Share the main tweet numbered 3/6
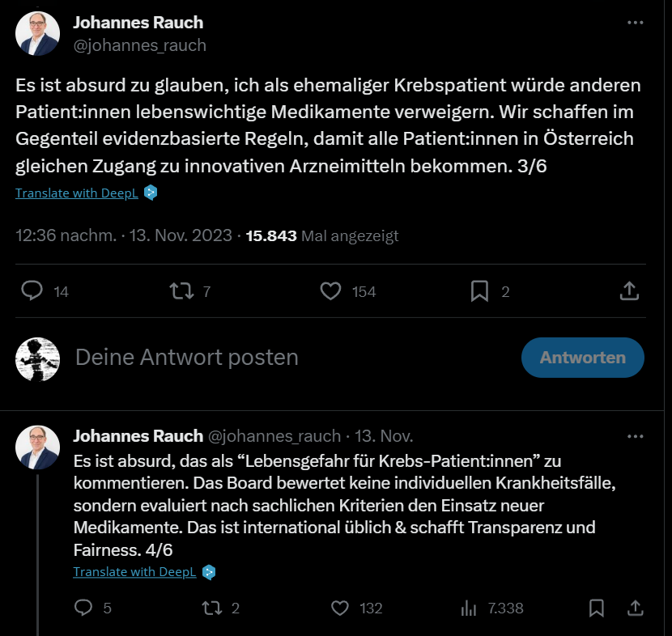Image resolution: width=672 pixels, height=636 pixels. point(630,291)
